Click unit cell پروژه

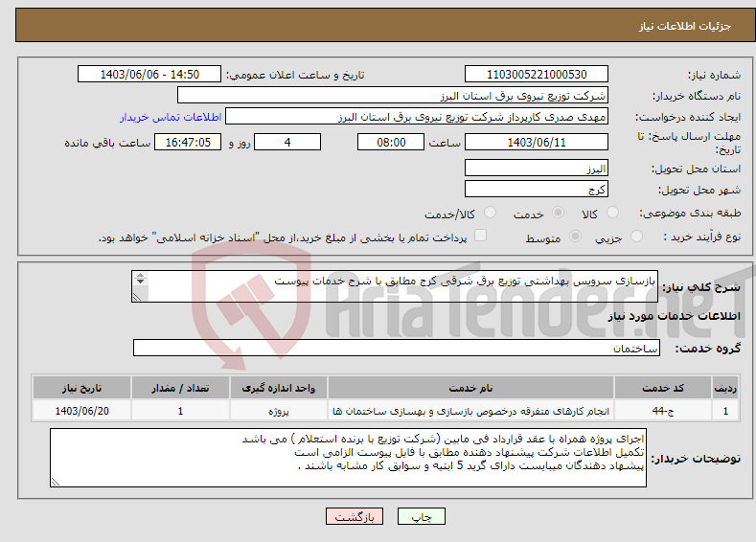278,411
